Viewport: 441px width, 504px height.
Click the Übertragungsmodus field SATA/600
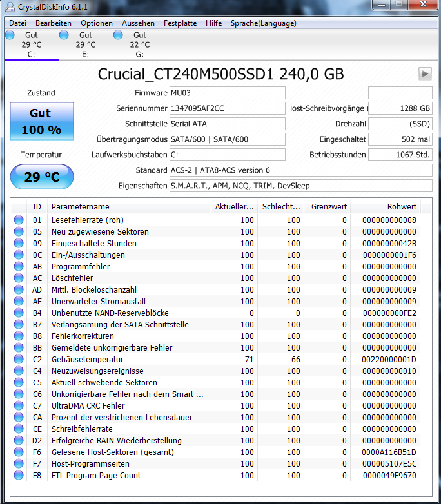[227, 139]
